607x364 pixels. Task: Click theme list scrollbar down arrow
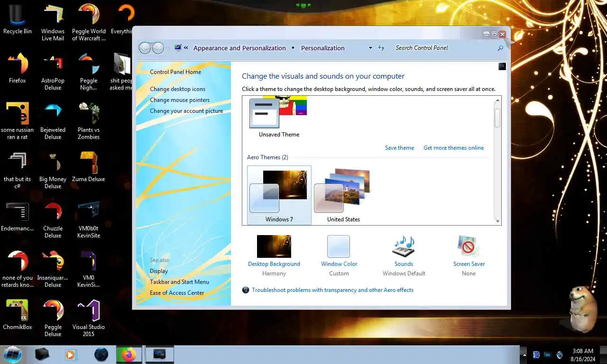click(x=497, y=221)
